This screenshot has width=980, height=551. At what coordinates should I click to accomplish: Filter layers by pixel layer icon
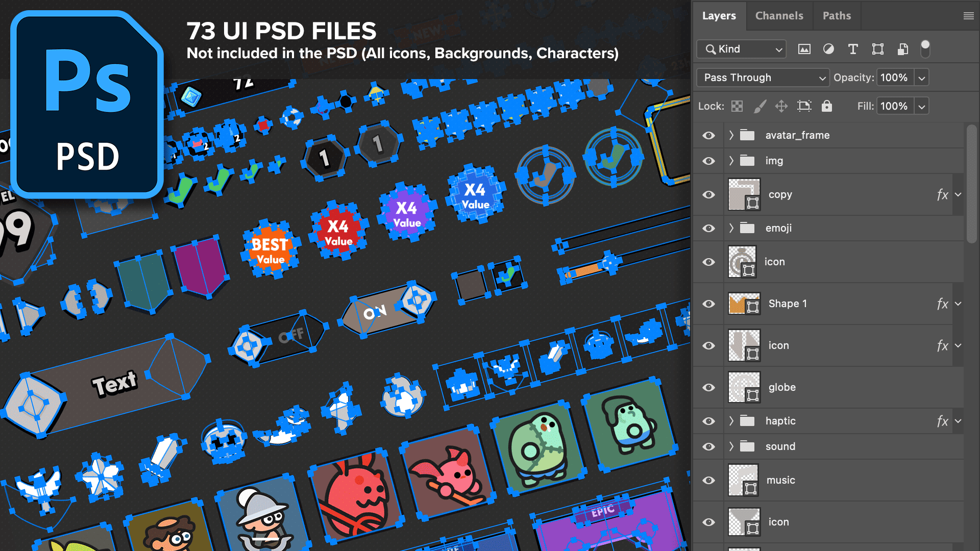coord(804,49)
